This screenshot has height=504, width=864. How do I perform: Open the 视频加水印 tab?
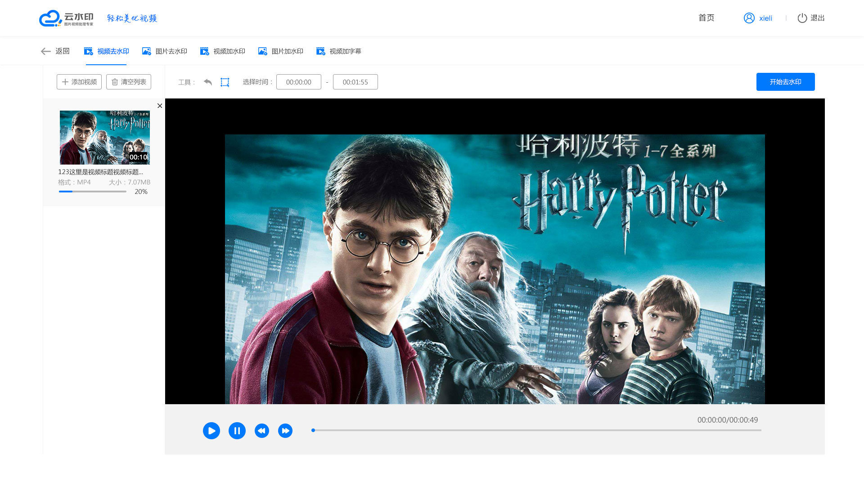pyautogui.click(x=222, y=51)
